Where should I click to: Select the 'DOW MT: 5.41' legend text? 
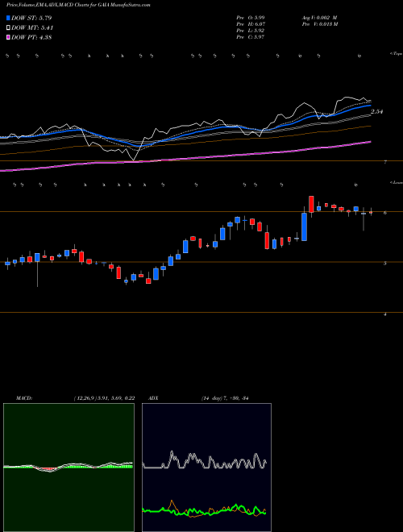click(x=32, y=28)
